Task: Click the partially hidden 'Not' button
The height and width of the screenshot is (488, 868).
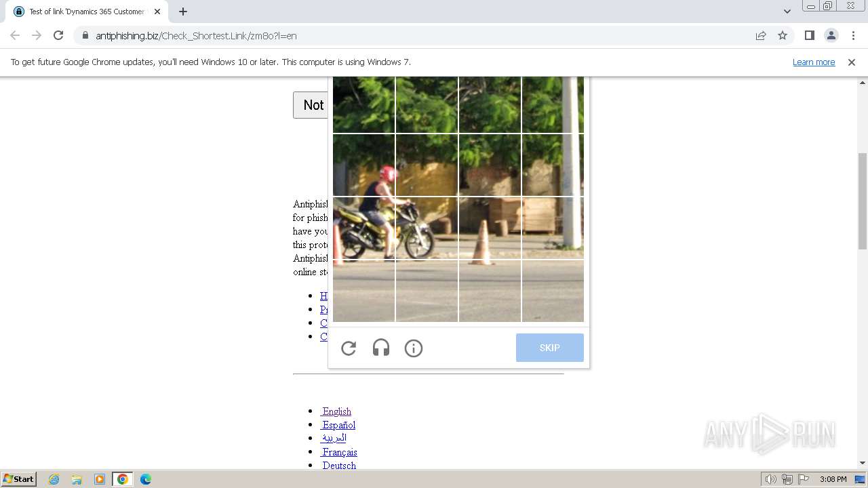Action: [311, 105]
